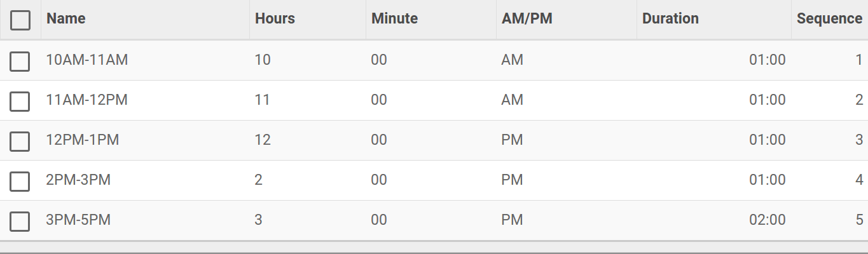
Task: Mark the 2PM-3PM row checkbox
Action: 20,181
